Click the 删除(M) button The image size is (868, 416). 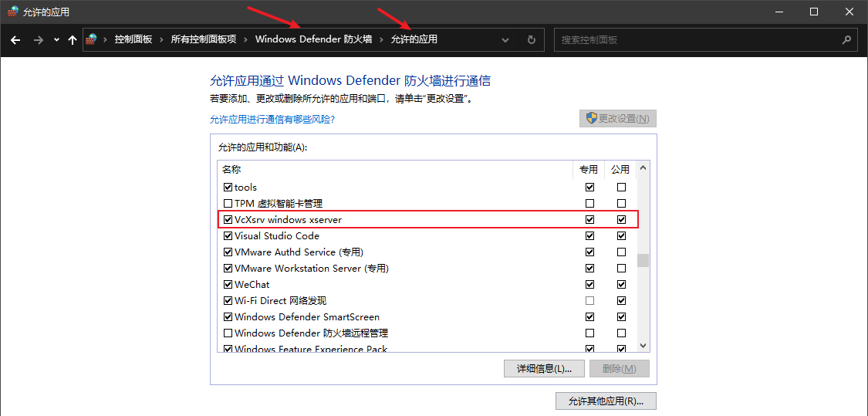(620, 368)
